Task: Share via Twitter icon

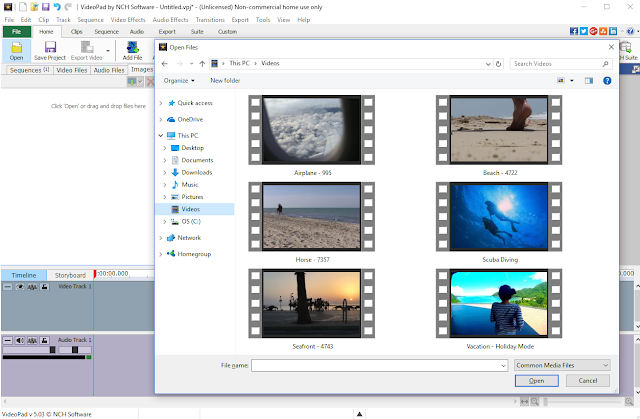Action: click(x=584, y=31)
